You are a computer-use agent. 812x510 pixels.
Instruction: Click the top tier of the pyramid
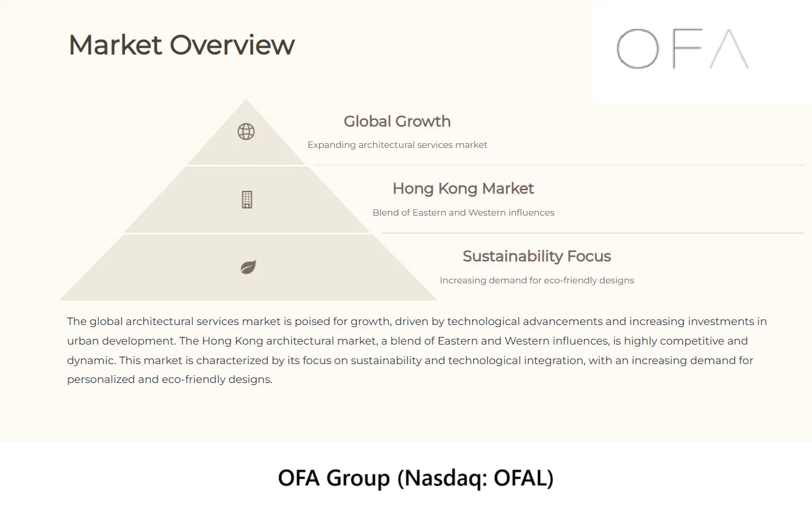(x=246, y=137)
